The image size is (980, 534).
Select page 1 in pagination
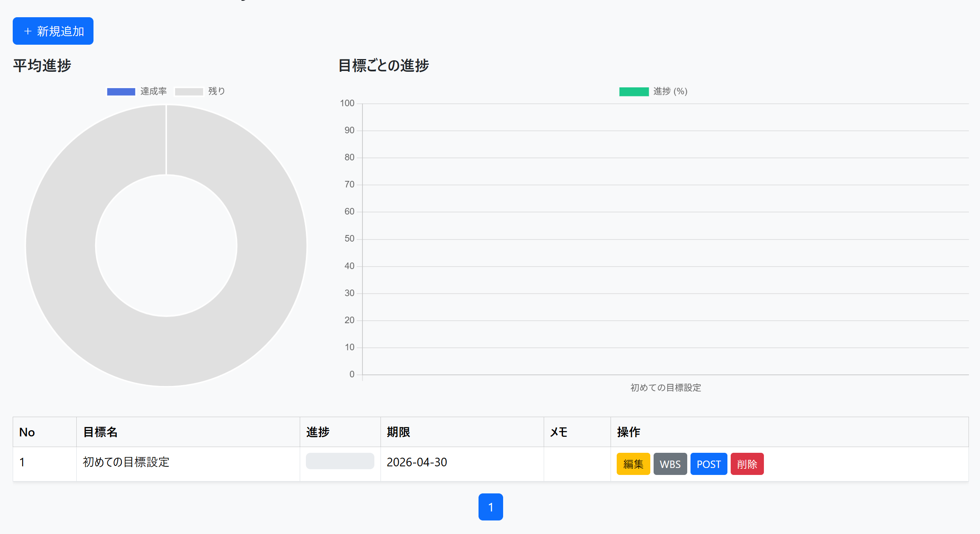pos(490,507)
